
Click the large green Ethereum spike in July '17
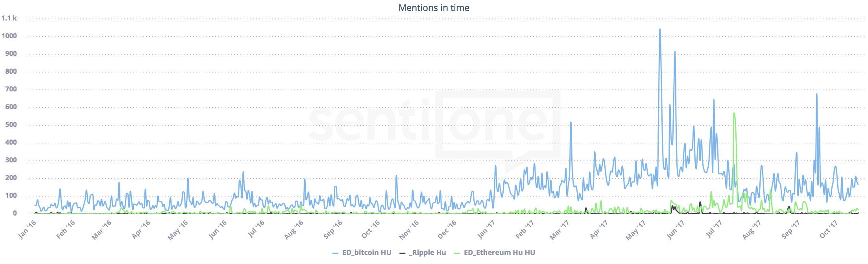click(734, 114)
